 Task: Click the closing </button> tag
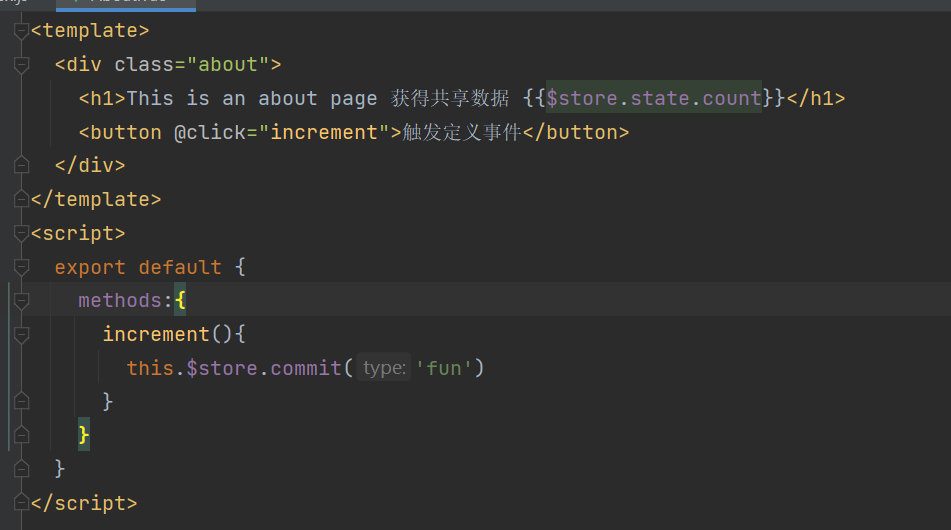tap(576, 132)
